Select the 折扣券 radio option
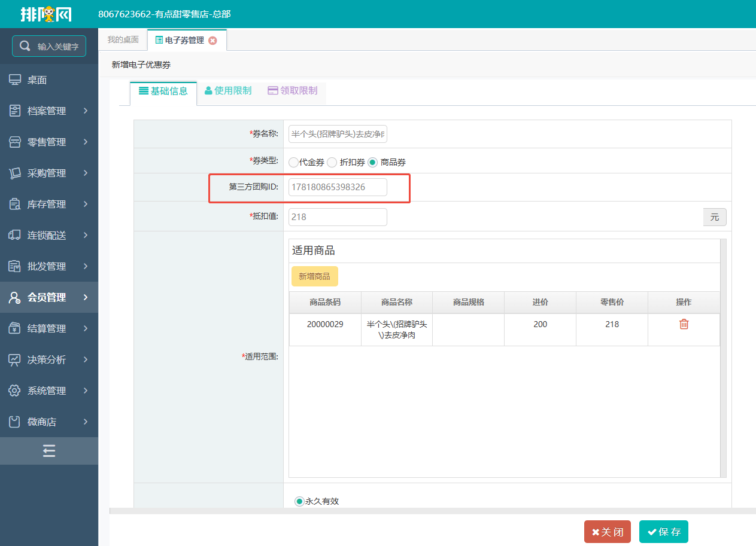Screen dimensions: 756x546 pos(332,162)
